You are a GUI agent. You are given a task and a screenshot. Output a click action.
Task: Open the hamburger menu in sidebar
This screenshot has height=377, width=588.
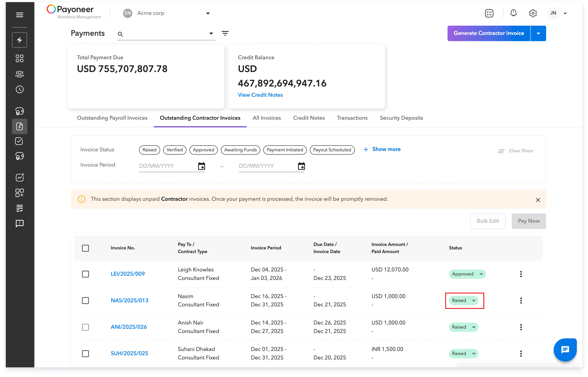coord(20,15)
